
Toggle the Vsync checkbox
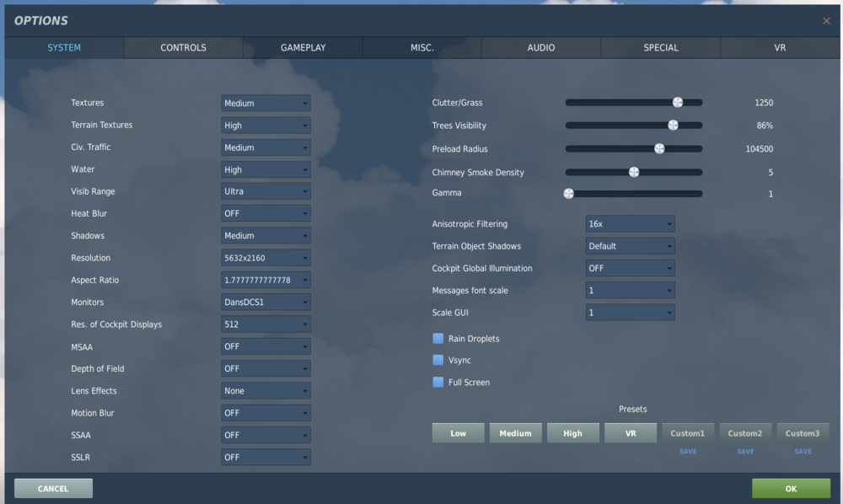[438, 360]
